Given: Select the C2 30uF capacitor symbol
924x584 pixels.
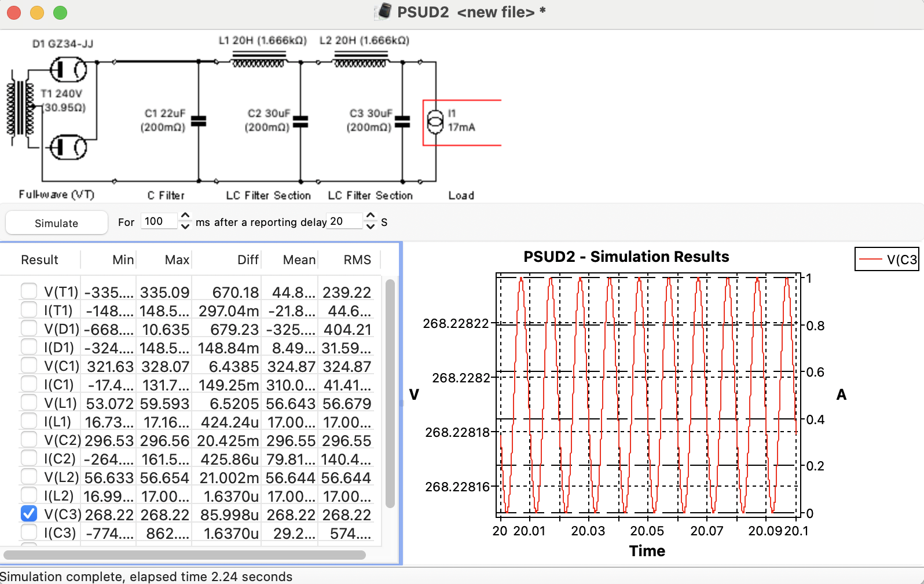Looking at the screenshot, I should pos(300,121).
